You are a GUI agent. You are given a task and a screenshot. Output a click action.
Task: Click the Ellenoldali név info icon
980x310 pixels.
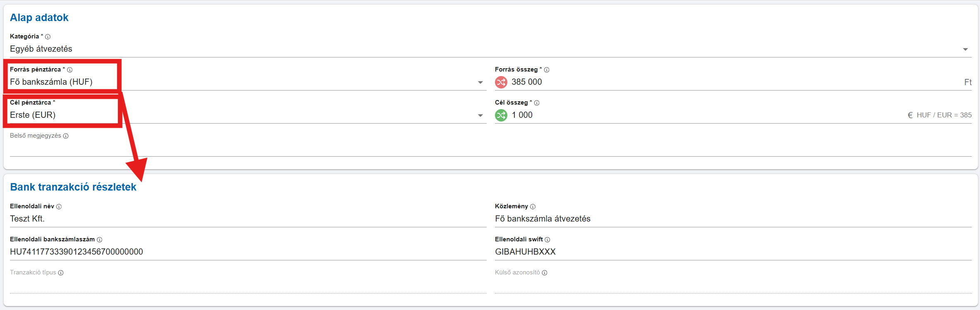point(59,207)
